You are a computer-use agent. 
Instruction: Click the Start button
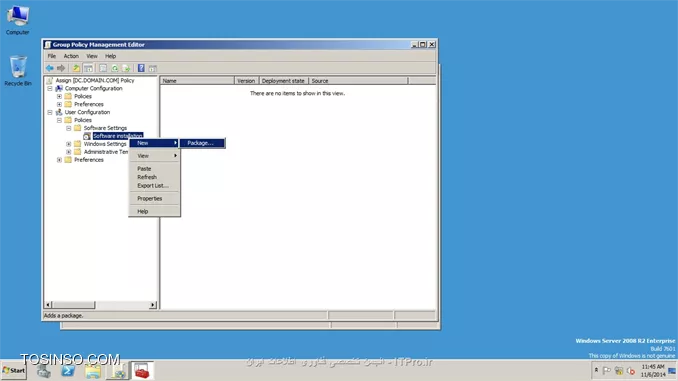[14, 371]
